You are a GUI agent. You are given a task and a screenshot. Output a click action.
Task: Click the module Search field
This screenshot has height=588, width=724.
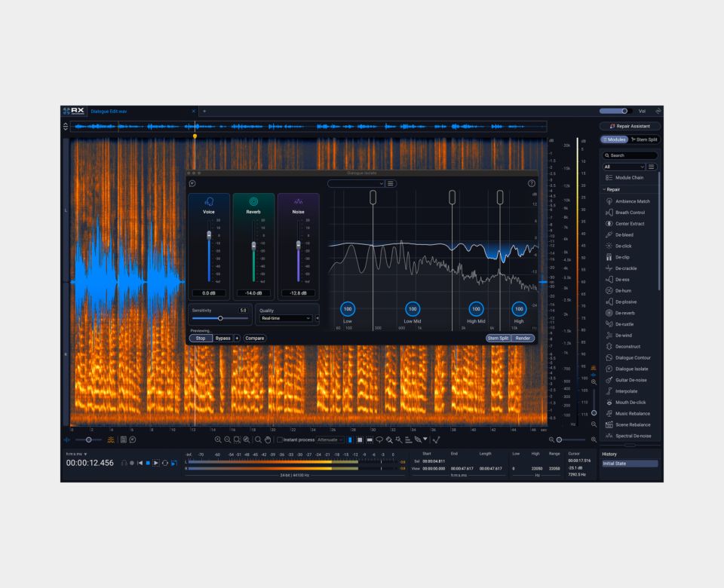pyautogui.click(x=630, y=155)
